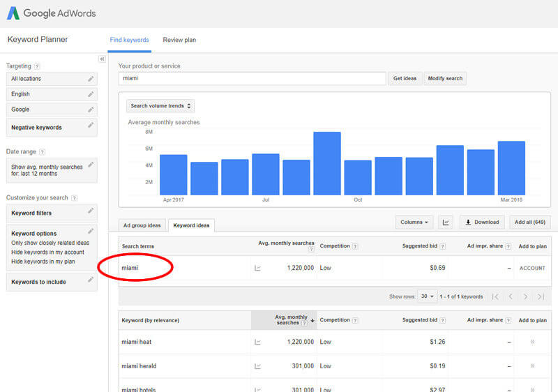
Task: Select the Ad group ideas tab
Action: [x=142, y=225]
